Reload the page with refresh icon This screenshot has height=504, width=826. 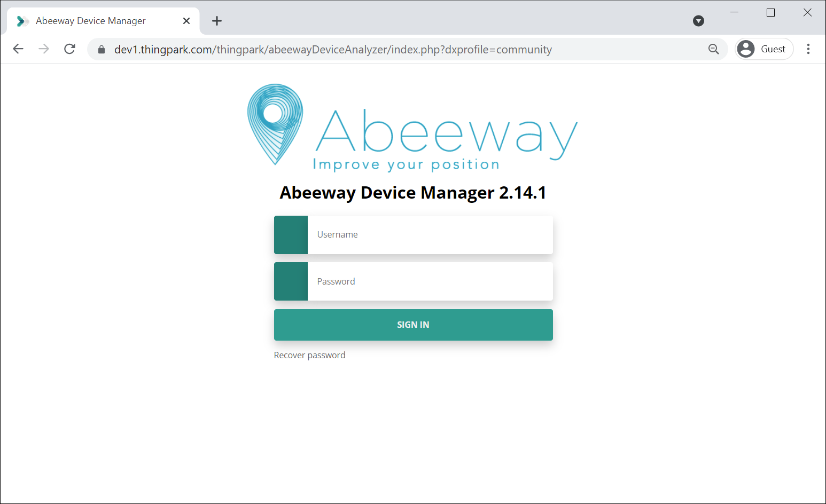pyautogui.click(x=69, y=49)
